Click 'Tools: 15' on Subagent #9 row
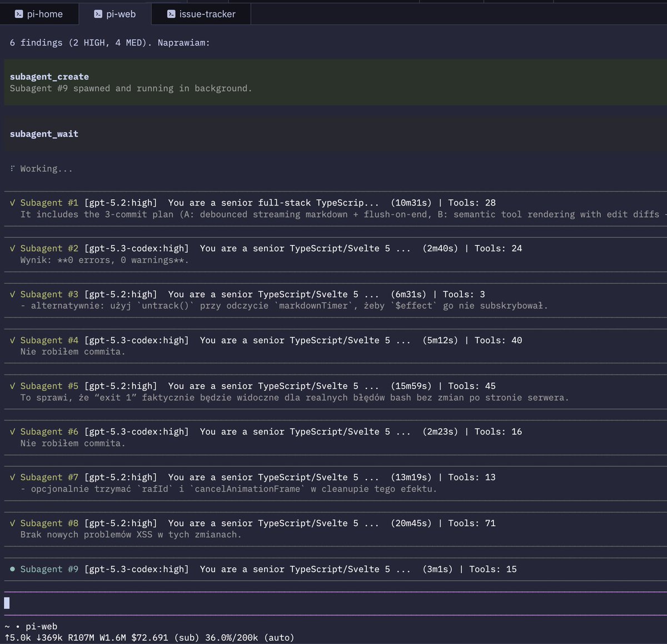667x644 pixels. [493, 569]
